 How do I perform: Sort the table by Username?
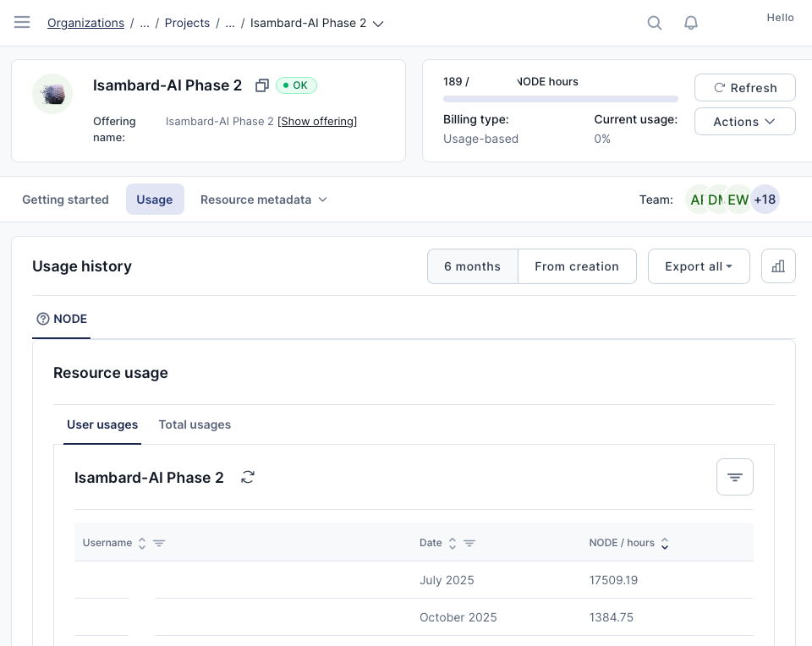click(142, 543)
